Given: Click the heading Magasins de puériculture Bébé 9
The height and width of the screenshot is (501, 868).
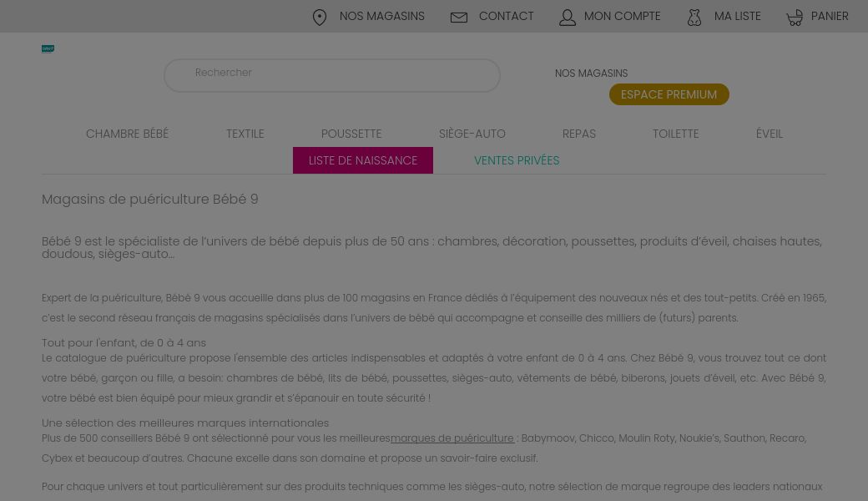Looking at the screenshot, I should click(150, 200).
